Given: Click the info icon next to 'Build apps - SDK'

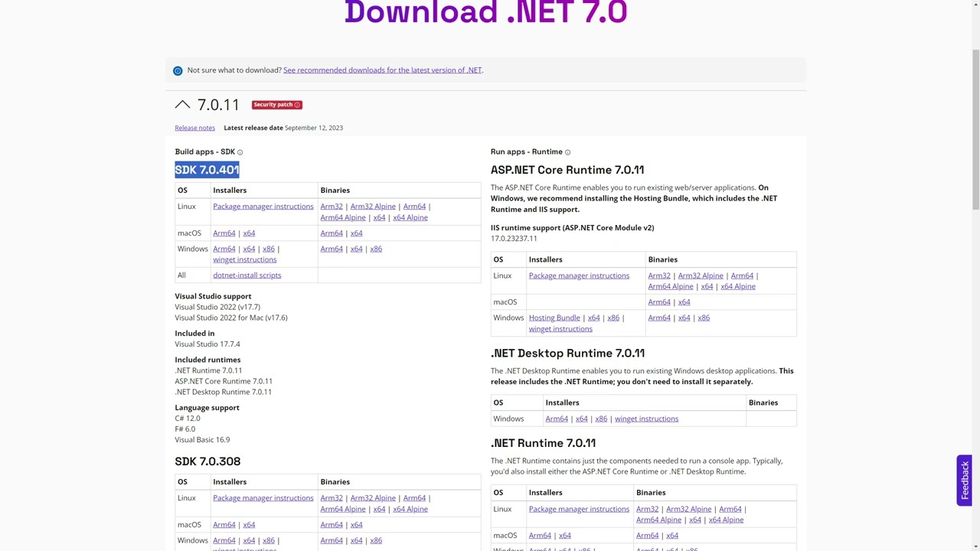Looking at the screenshot, I should tap(240, 152).
